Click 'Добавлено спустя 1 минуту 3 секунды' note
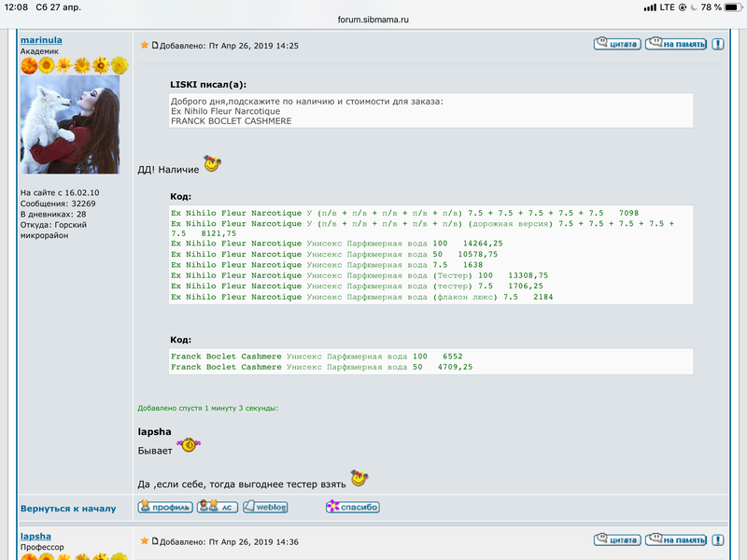747x560 pixels. click(207, 408)
